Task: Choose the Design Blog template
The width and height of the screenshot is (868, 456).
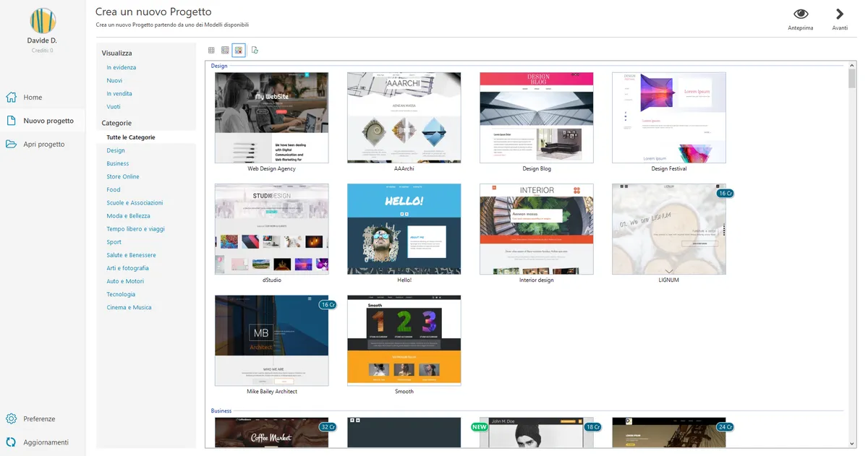Action: coord(536,118)
